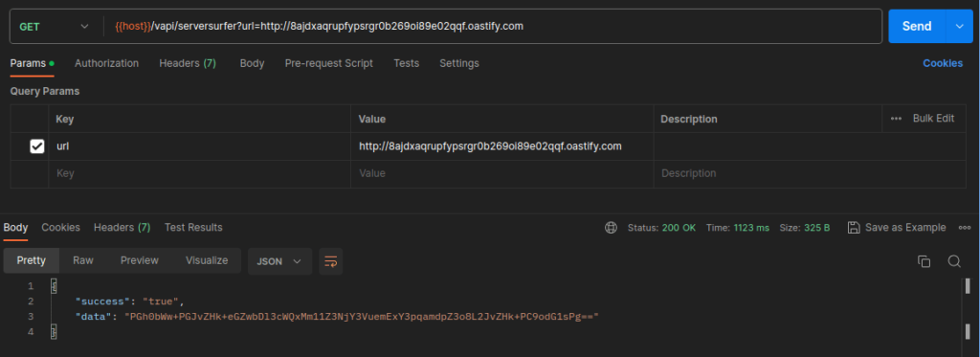980x357 pixels.
Task: Open the Test Results tab
Action: point(193,228)
